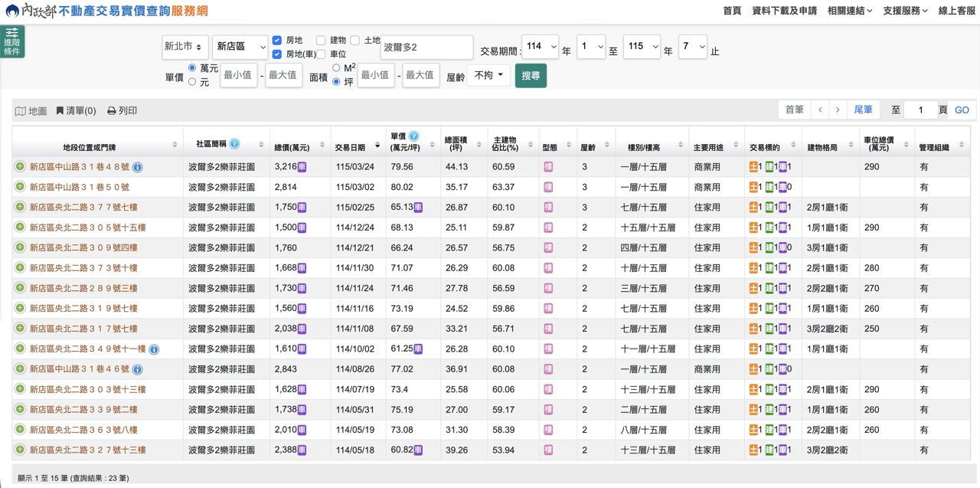Screen dimensions: 980x488
Task: Click info icon beside 中山路31巷46號
Action: [138, 369]
